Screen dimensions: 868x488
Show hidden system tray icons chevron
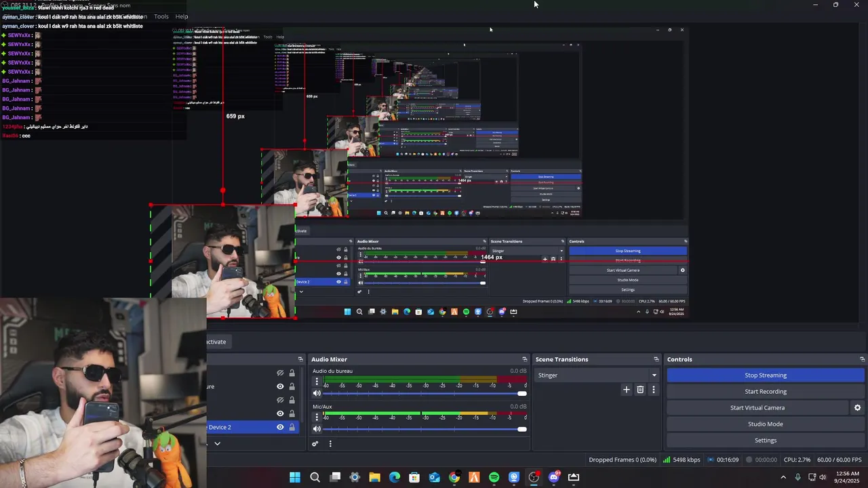pyautogui.click(x=783, y=477)
